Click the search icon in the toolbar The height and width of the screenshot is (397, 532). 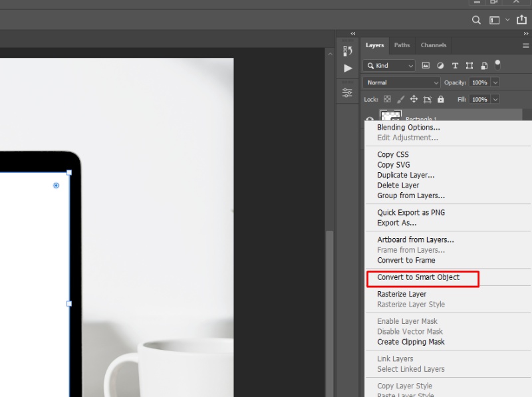[477, 19]
